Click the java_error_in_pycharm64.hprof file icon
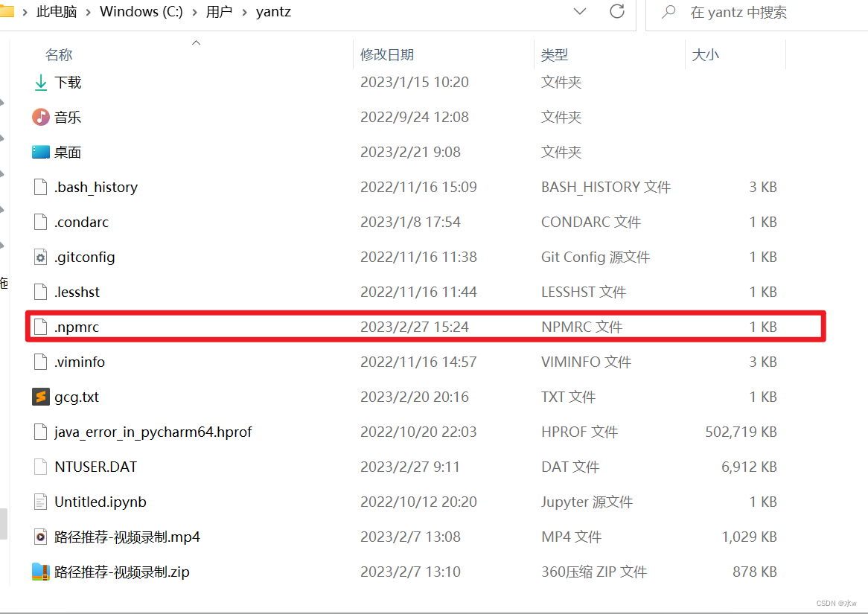Viewport: 868px width, 614px height. (x=40, y=432)
